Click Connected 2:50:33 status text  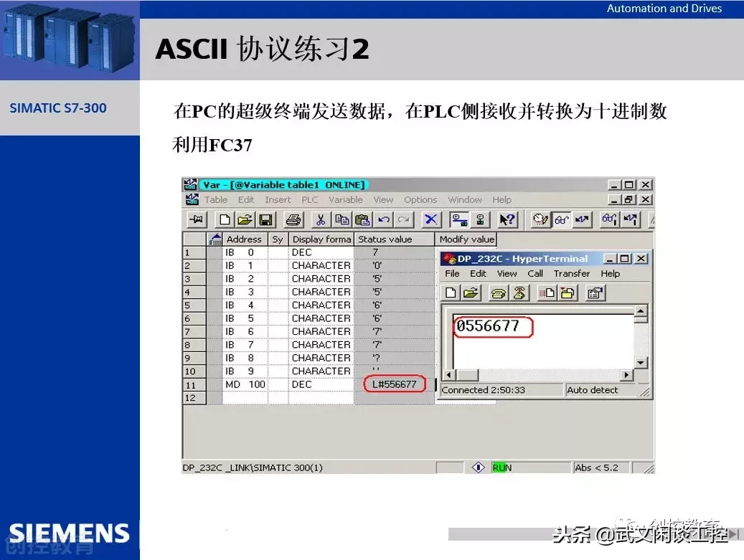[483, 390]
